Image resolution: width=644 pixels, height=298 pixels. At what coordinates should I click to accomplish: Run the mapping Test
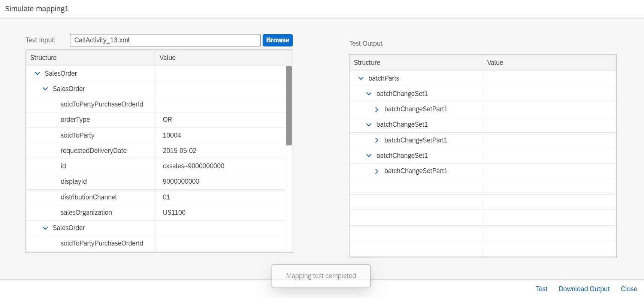[x=541, y=289]
